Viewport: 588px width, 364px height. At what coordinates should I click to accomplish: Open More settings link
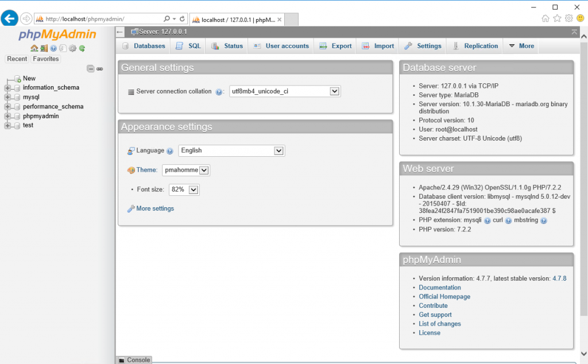[x=155, y=208]
